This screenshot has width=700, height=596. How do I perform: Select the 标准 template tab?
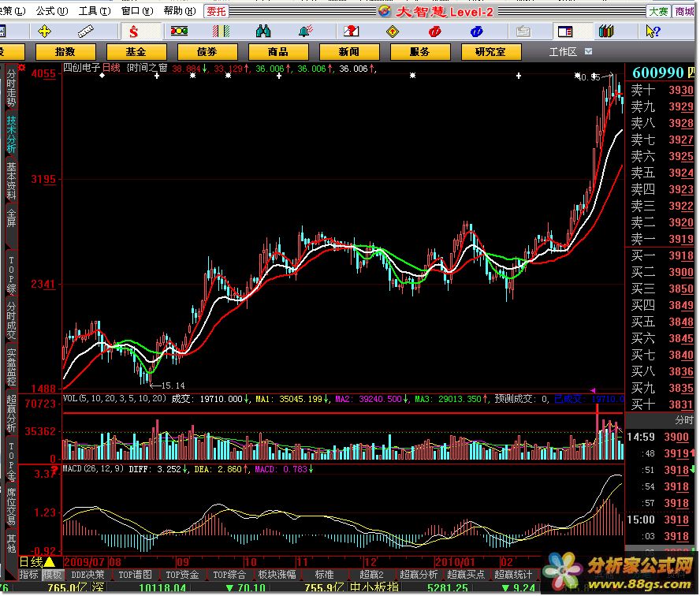coord(324,575)
